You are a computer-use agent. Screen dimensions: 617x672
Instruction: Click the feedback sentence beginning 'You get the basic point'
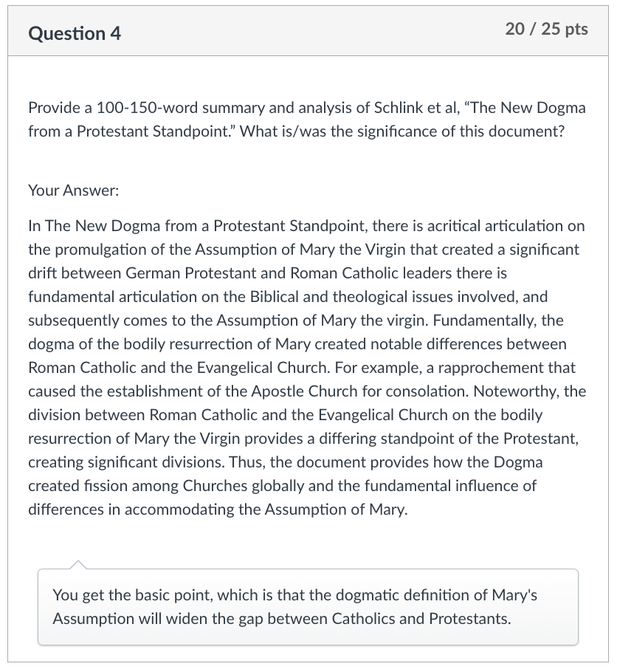coord(294,595)
